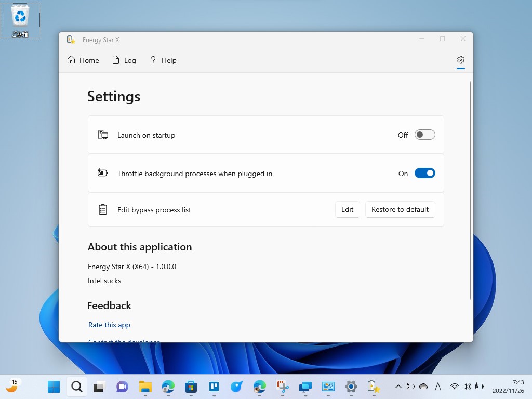Image resolution: width=532 pixels, height=399 pixels.
Task: Open taskbar Search
Action: coord(77,387)
